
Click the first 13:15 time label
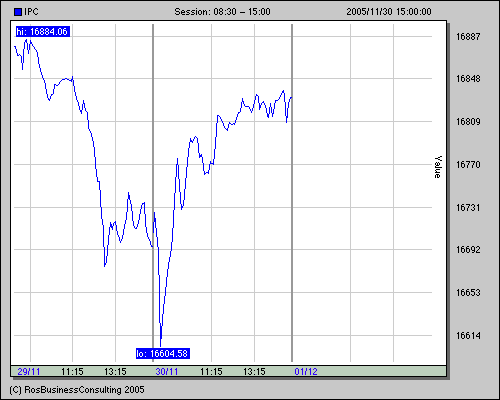tap(115, 371)
